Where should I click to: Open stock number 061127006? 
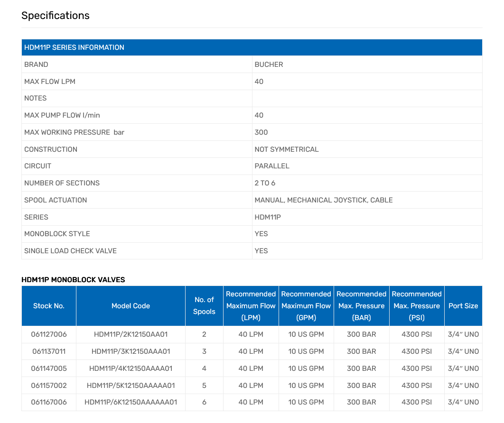(x=49, y=334)
